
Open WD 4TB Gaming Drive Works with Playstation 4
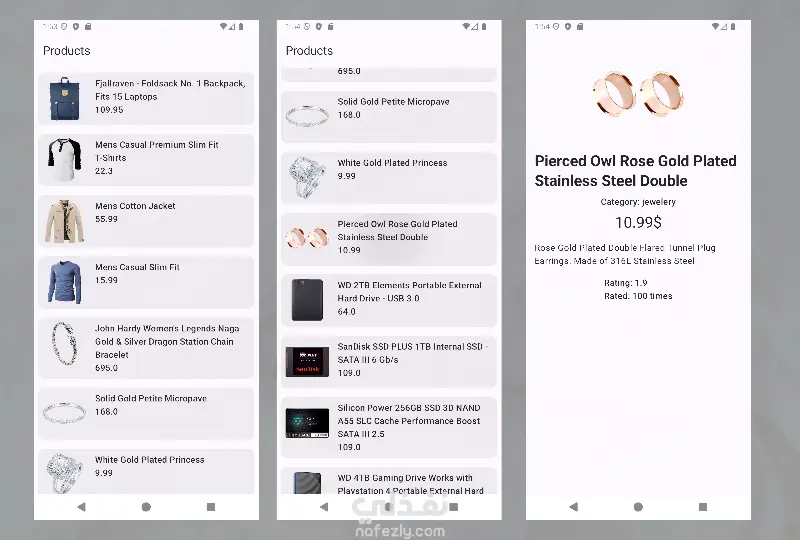(389, 480)
